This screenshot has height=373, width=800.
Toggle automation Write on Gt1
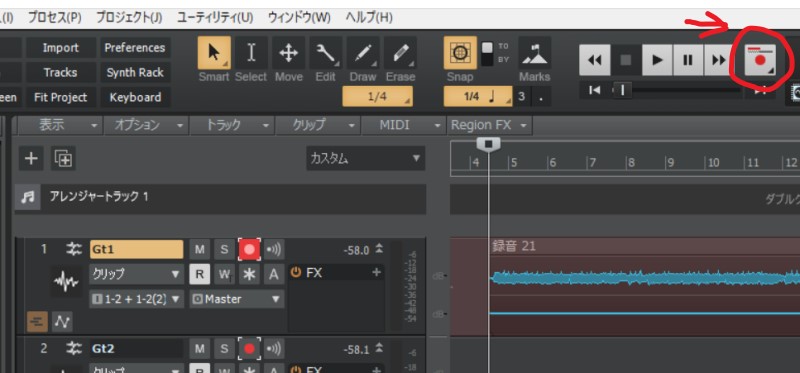pyautogui.click(x=224, y=274)
